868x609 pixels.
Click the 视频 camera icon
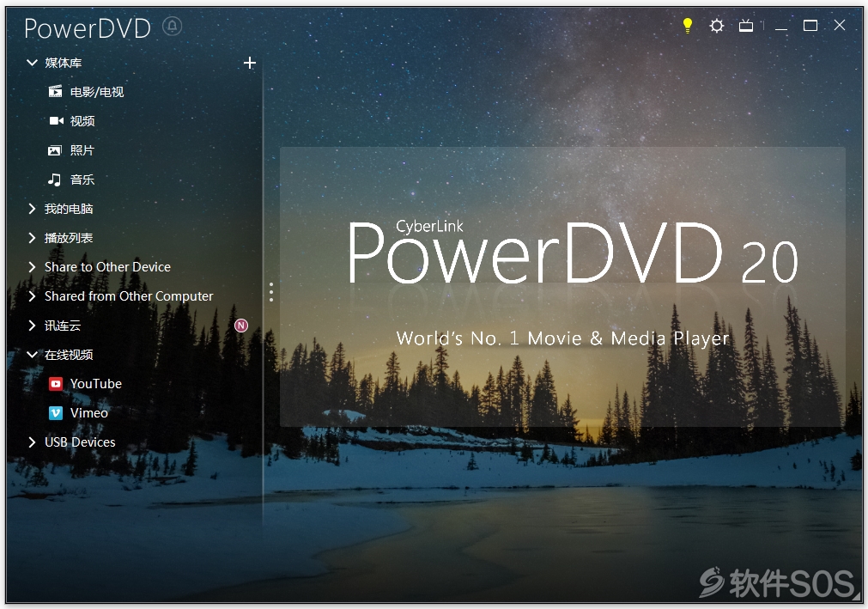tap(56, 121)
